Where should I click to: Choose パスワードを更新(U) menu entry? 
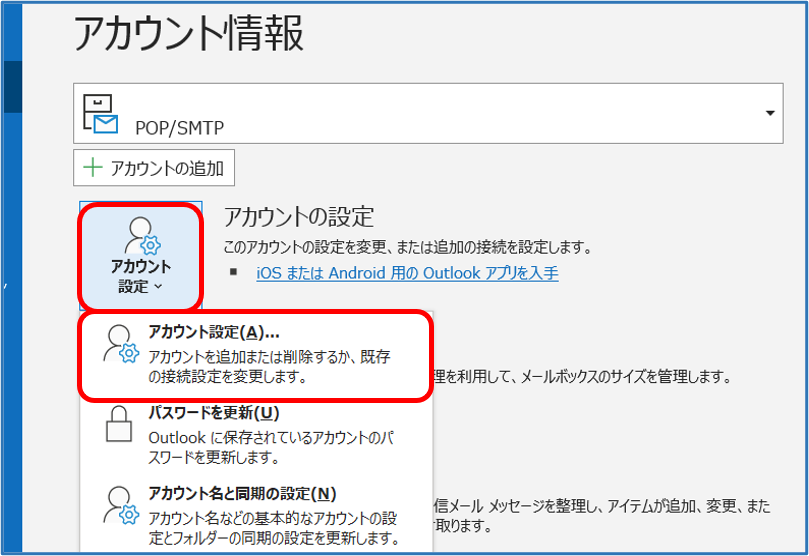point(256,434)
